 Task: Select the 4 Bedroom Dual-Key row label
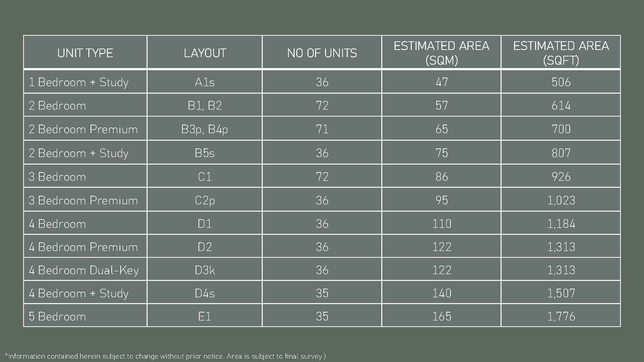point(84,270)
